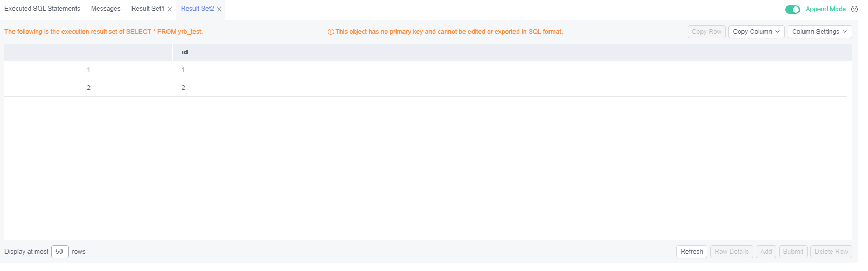Open the Messages tab
The height and width of the screenshot is (271, 868).
click(106, 9)
